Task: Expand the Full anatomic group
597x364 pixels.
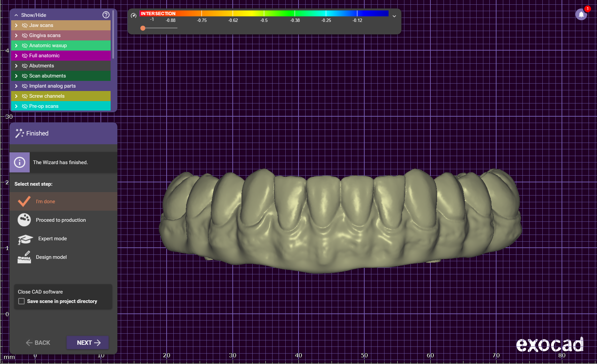Action: pos(16,56)
